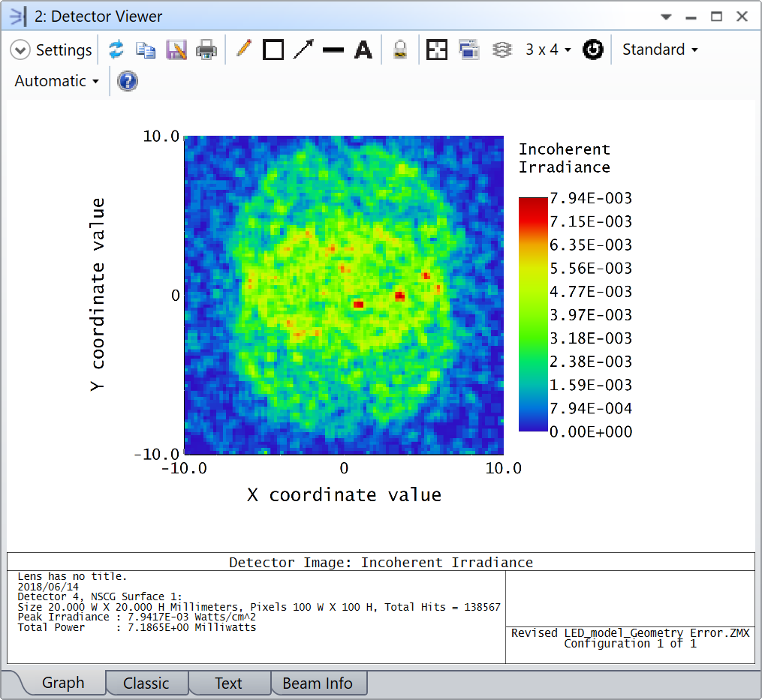Screen dimensions: 762x700
Task: Click the Configuration 1 of 1 text
Action: tap(631, 644)
